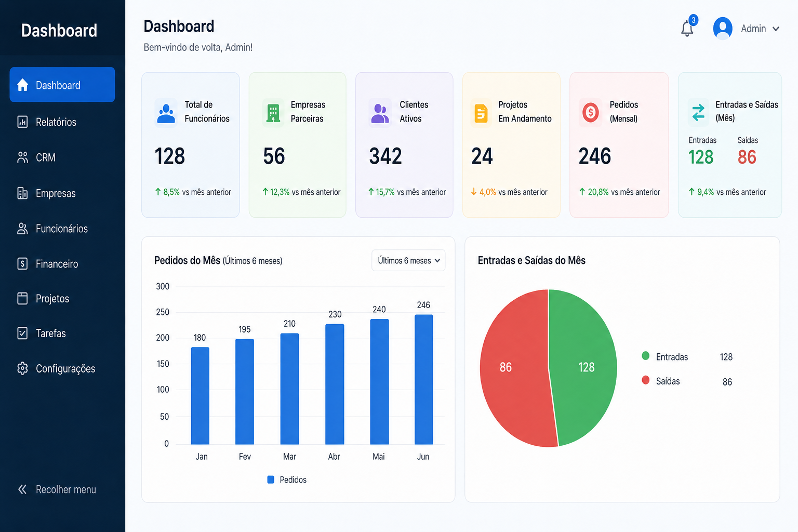This screenshot has height=532, width=798.
Task: Click the 56 Empresas Parceiras value
Action: (274, 156)
